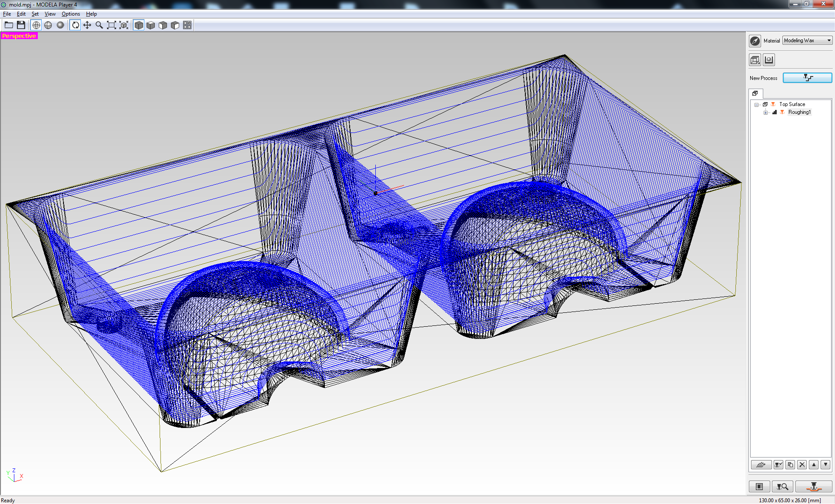Click the Start Cutting mill button

pos(814,487)
